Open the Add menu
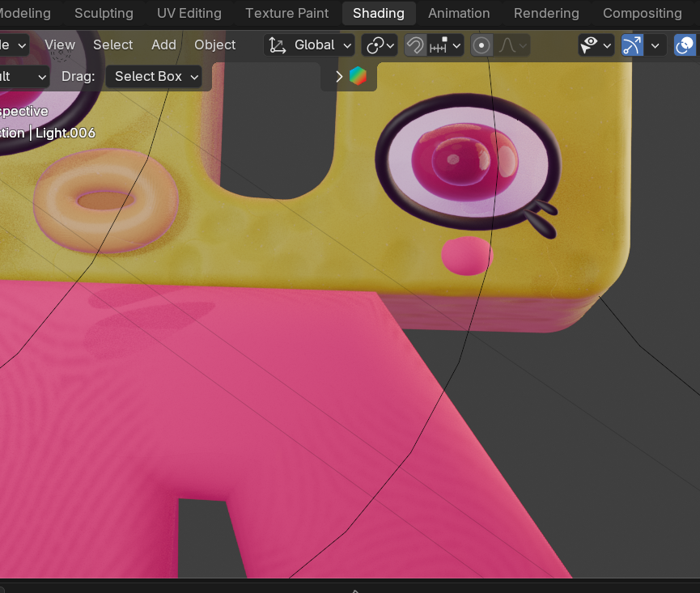This screenshot has width=700, height=593. (x=163, y=45)
